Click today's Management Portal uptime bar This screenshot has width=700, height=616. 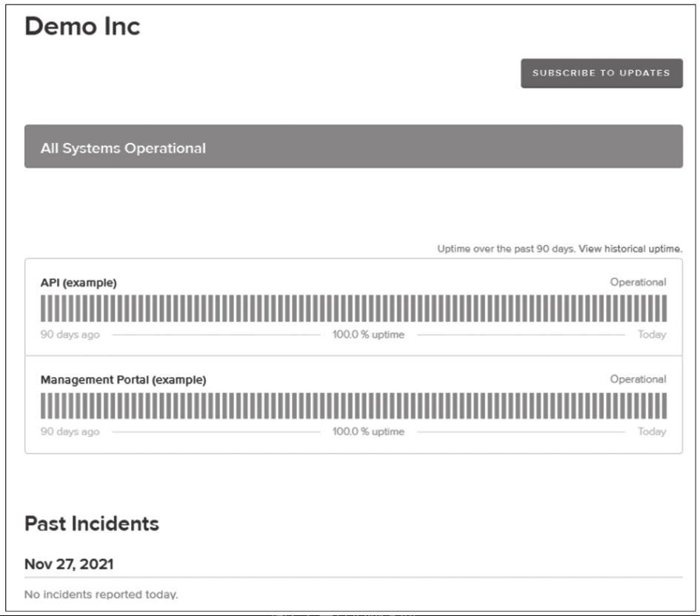[664, 406]
